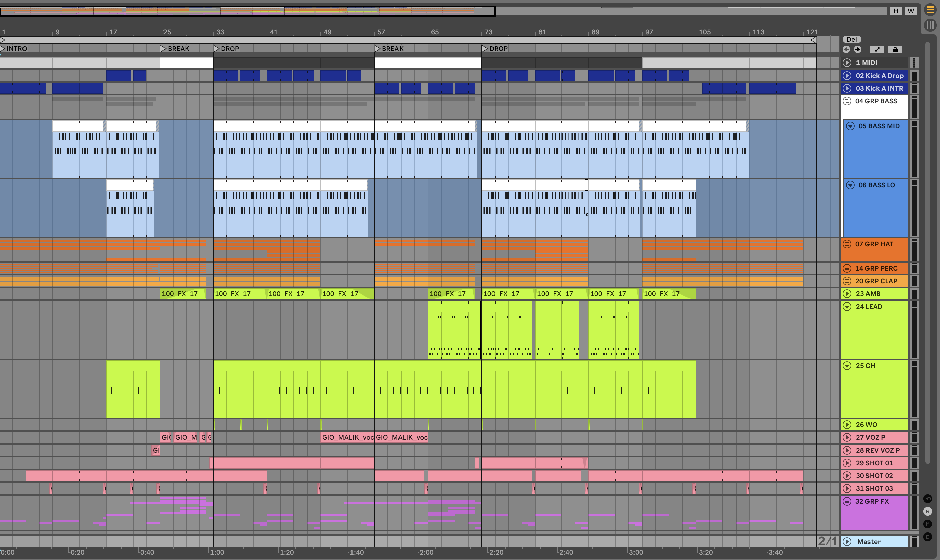The height and width of the screenshot is (560, 940).
Task: Click the H optimize height button
Action: coord(896,11)
